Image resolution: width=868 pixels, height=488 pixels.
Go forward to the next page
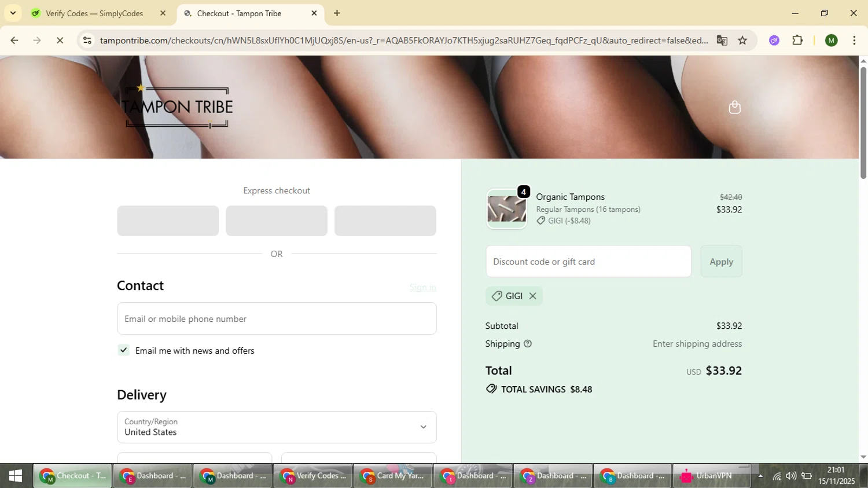[37, 41]
